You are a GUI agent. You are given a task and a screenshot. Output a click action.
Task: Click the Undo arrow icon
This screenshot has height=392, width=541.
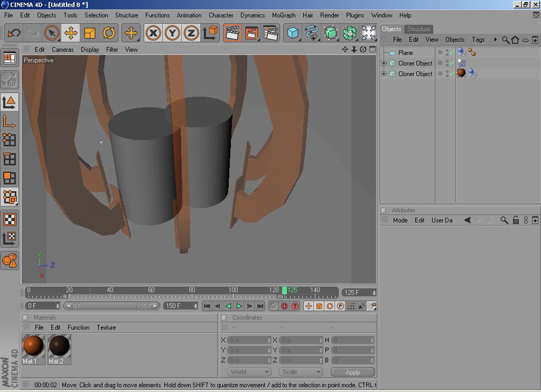pos(14,33)
